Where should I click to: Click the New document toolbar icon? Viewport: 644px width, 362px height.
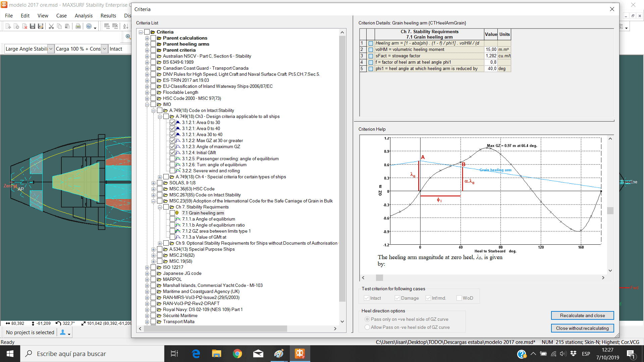(8, 26)
